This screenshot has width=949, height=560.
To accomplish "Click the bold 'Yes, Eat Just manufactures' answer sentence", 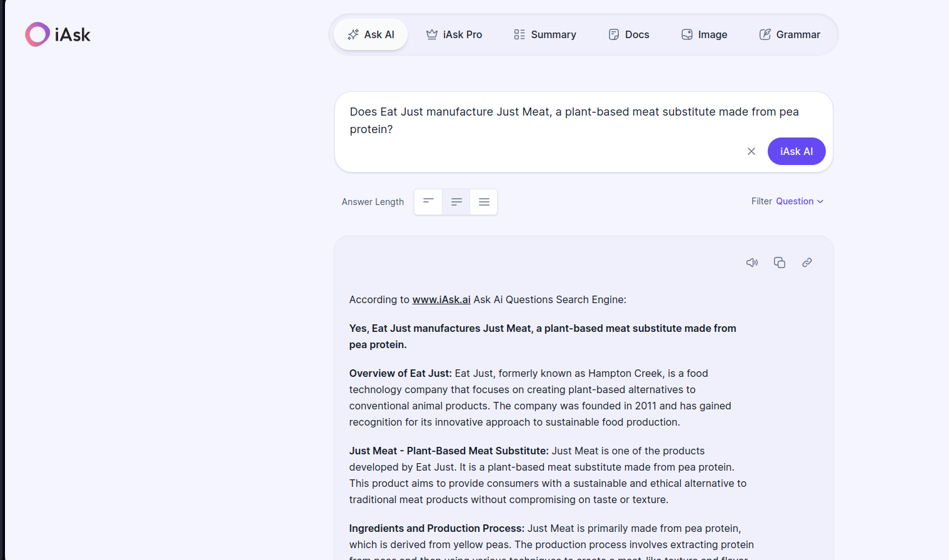I will (543, 336).
